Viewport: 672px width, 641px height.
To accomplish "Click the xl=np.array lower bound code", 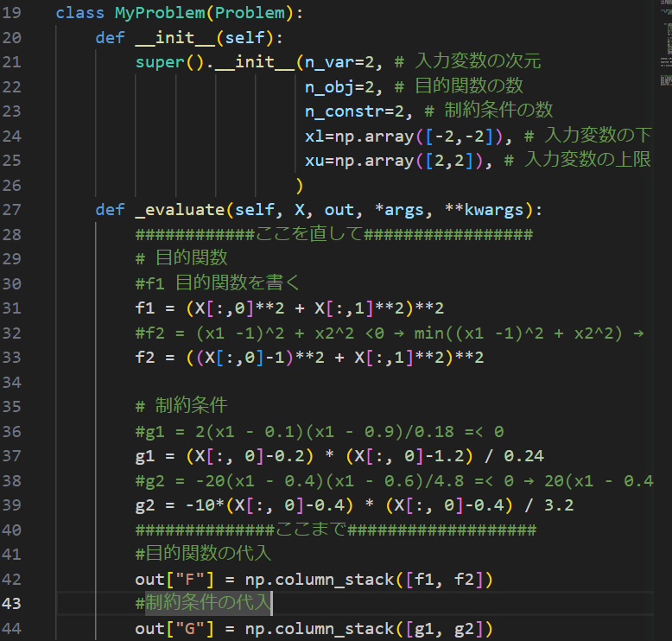I will [x=406, y=136].
